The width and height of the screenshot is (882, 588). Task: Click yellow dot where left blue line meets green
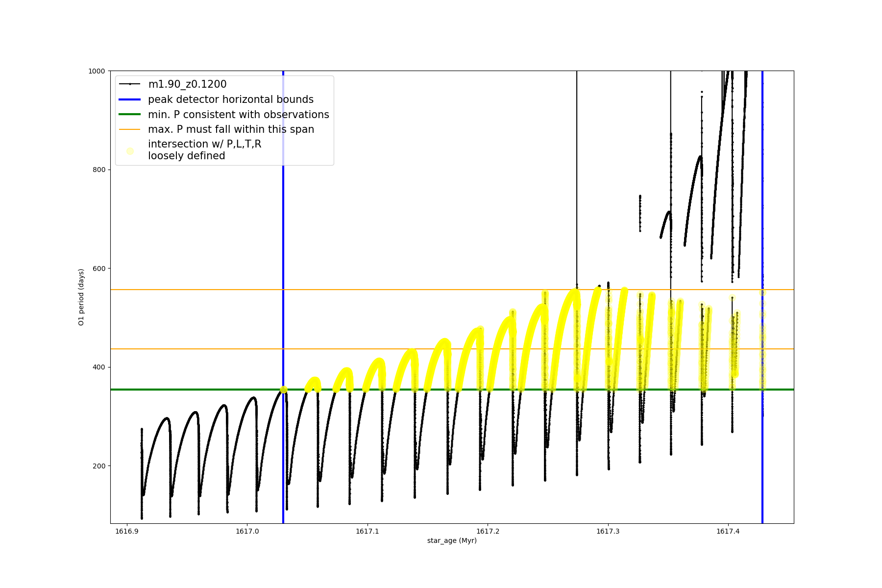[x=283, y=390]
